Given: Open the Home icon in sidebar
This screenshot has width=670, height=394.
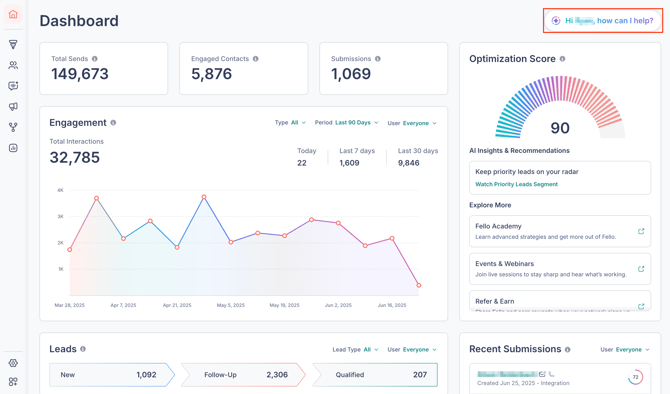Looking at the screenshot, I should pyautogui.click(x=13, y=14).
